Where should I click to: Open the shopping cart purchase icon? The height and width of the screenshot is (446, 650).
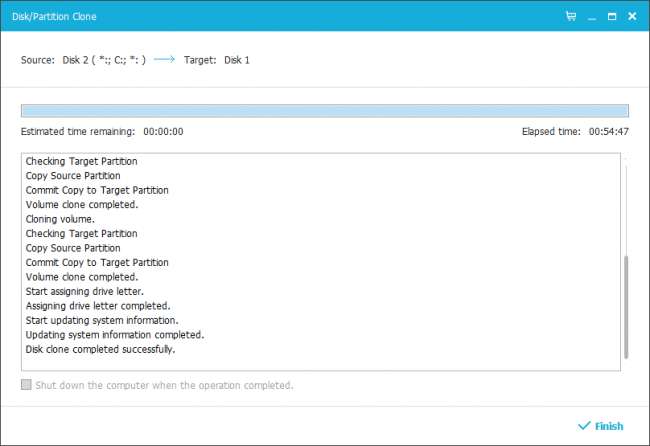(x=571, y=16)
